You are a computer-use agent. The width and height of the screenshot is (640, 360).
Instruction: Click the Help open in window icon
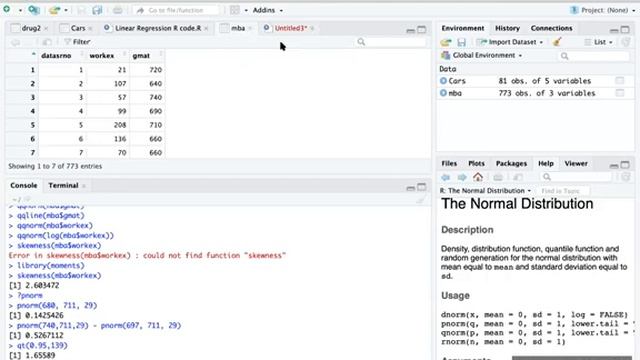[x=518, y=177]
